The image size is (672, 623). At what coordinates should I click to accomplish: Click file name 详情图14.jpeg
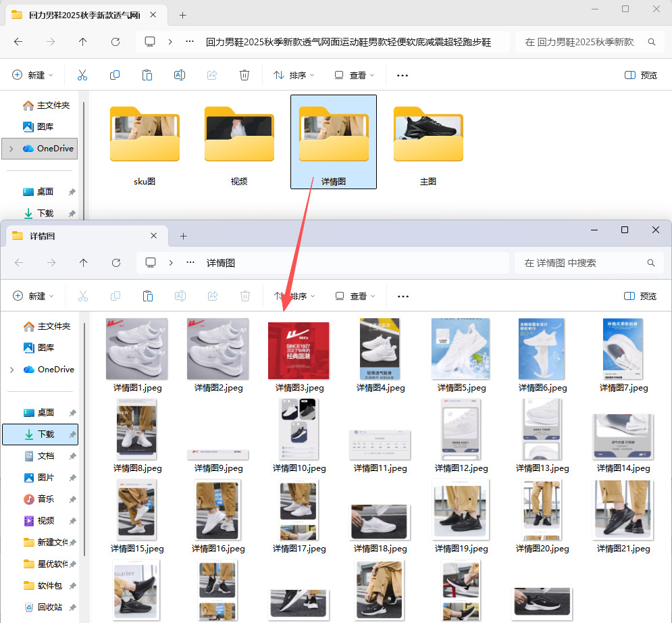(623, 468)
